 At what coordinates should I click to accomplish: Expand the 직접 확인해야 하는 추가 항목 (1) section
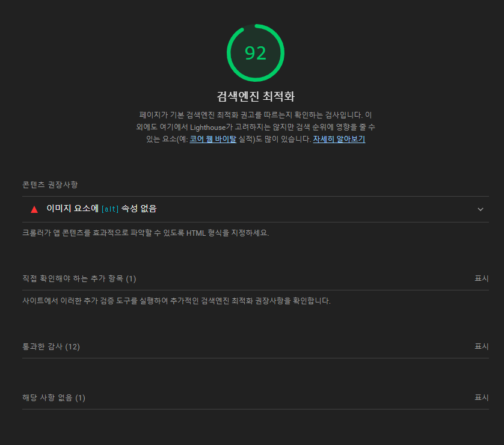click(x=256, y=278)
